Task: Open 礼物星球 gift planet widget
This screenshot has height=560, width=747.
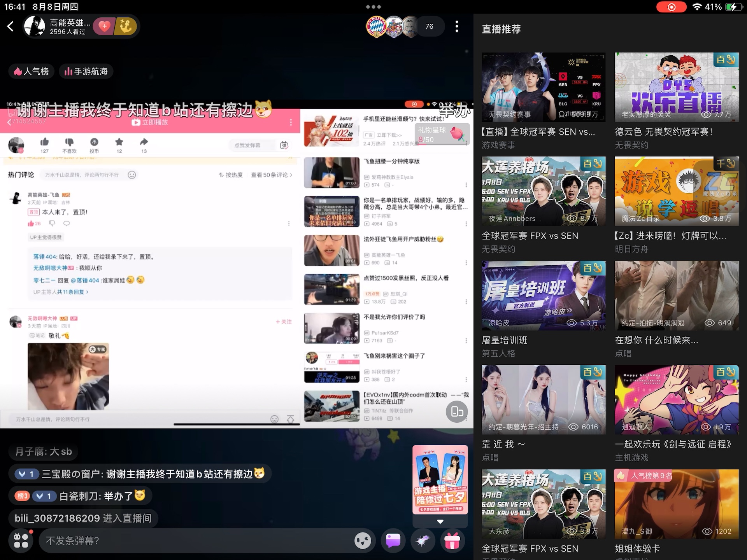Action: tap(442, 134)
